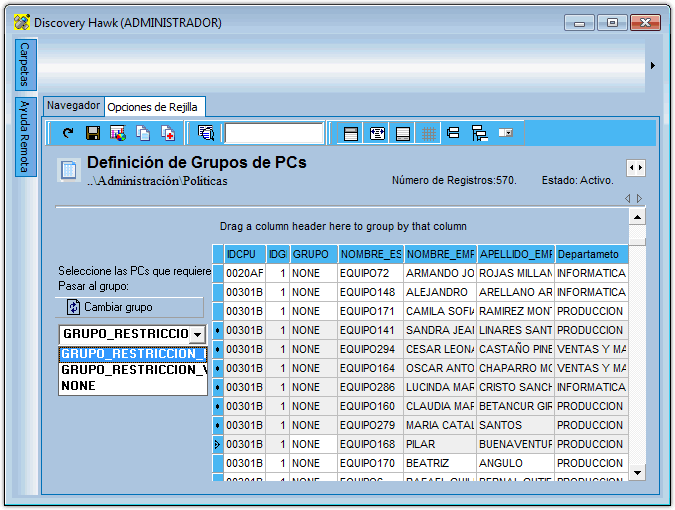Screen dimensions: 675x510
Task: Click the NOMBRE_ES column header
Action: click(371, 254)
